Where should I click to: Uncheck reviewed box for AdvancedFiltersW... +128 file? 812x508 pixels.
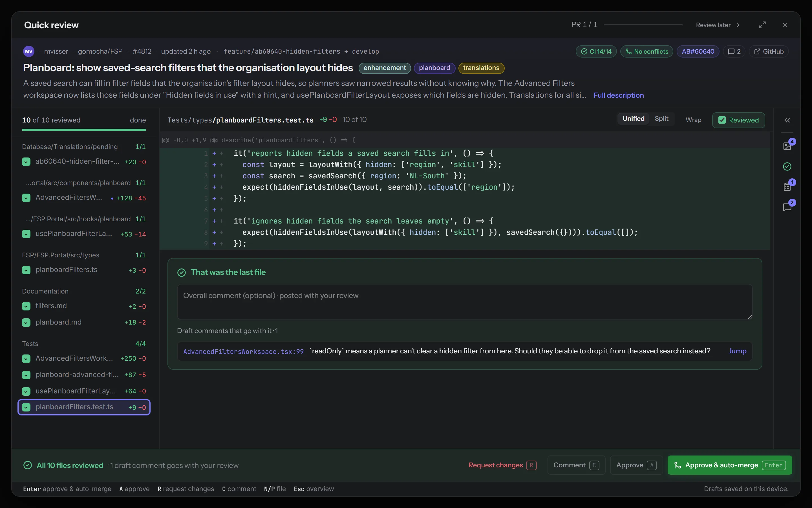point(26,198)
